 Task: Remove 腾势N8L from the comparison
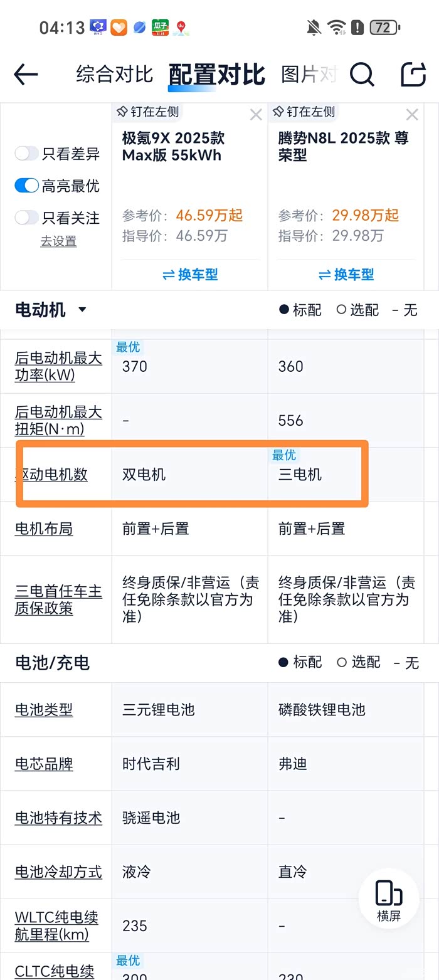click(412, 115)
